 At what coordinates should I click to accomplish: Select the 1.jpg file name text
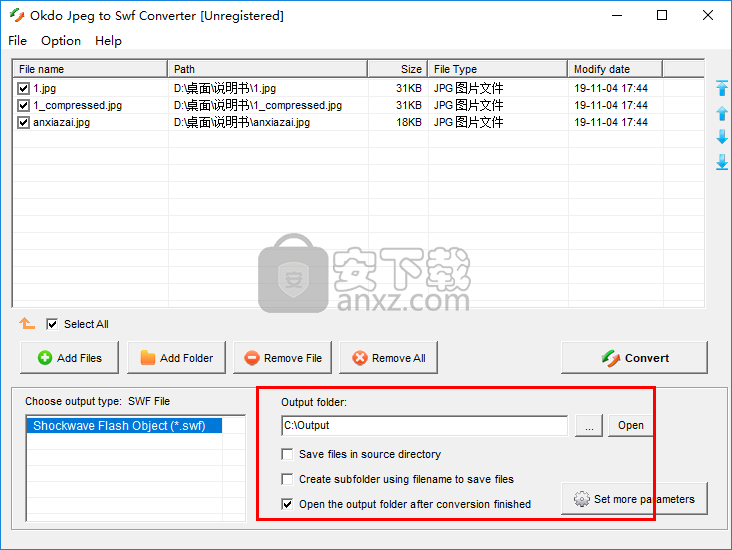[x=44, y=88]
